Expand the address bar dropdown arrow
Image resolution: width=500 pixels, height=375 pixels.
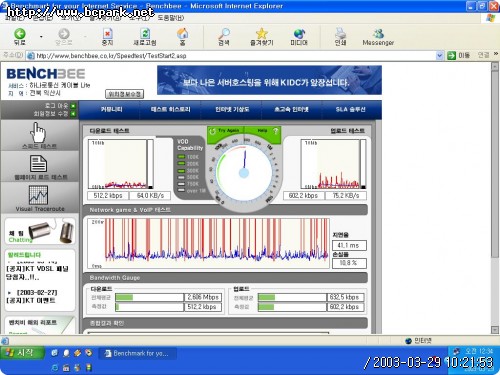point(440,56)
